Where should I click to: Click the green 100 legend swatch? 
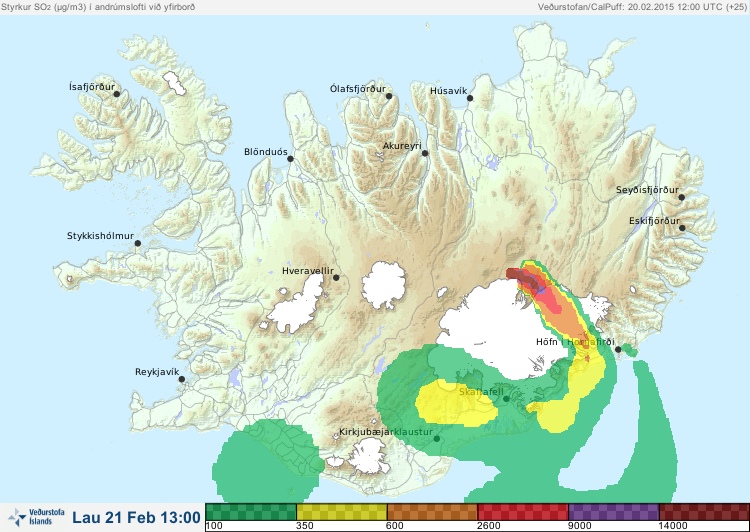pos(251,512)
